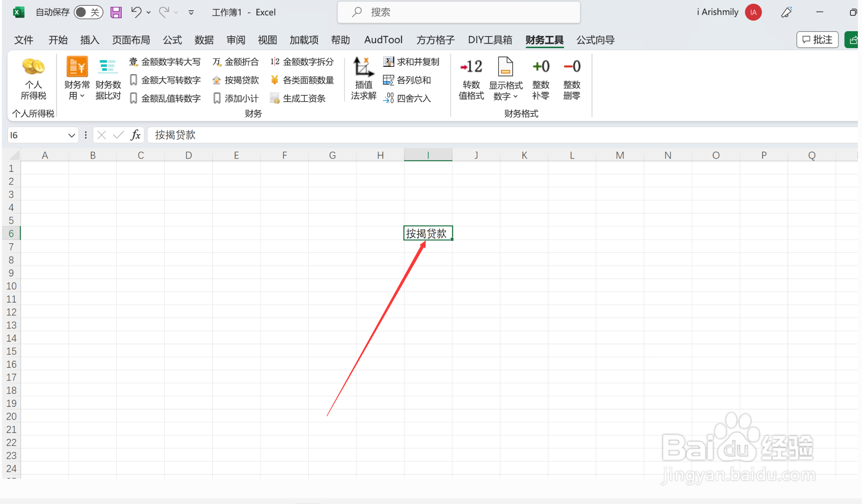
Task: Open the 帮助 tab
Action: (x=341, y=40)
